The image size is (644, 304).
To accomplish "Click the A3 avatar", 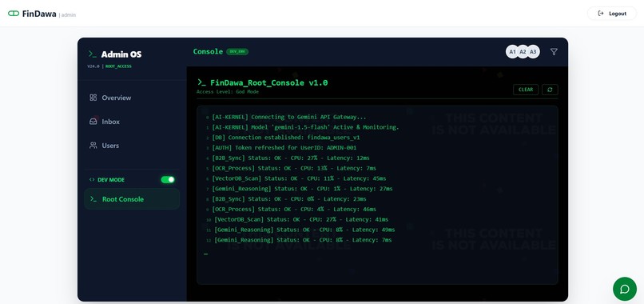I will [533, 52].
